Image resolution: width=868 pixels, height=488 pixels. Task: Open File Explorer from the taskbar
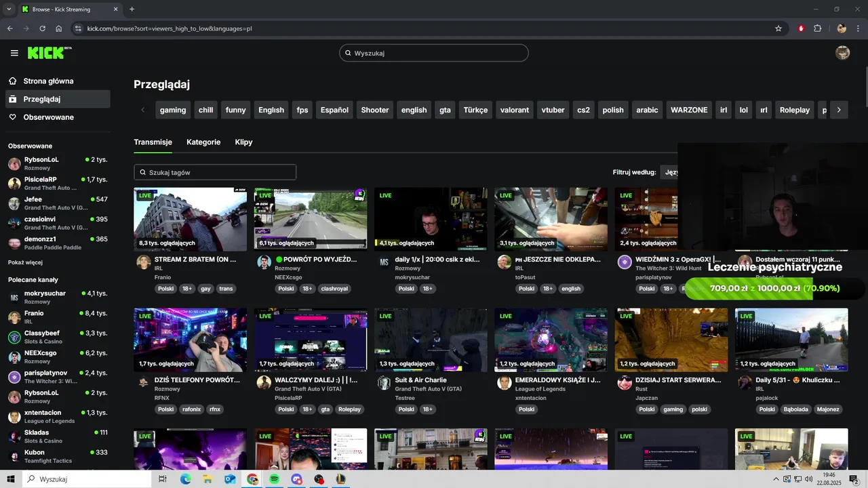[208, 479]
